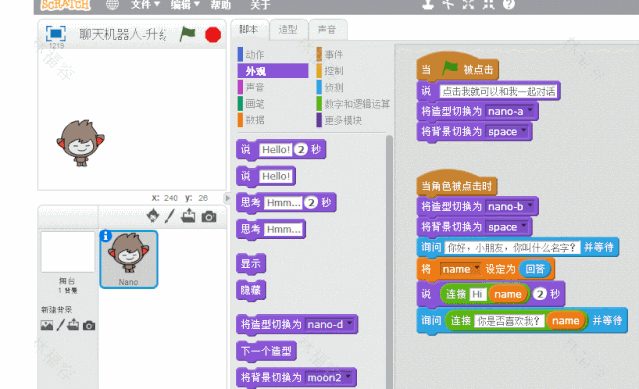Click the 显示 block in the palette
Screen dimensions: 639x389
[x=251, y=264]
